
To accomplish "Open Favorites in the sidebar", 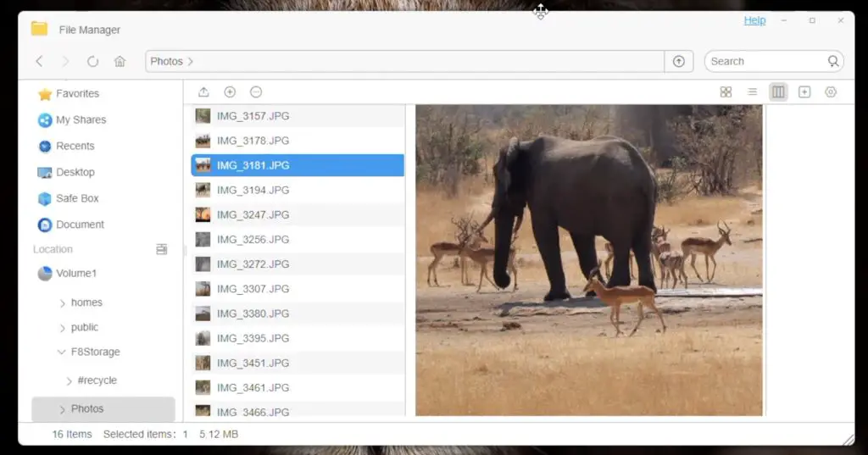I will (x=77, y=94).
